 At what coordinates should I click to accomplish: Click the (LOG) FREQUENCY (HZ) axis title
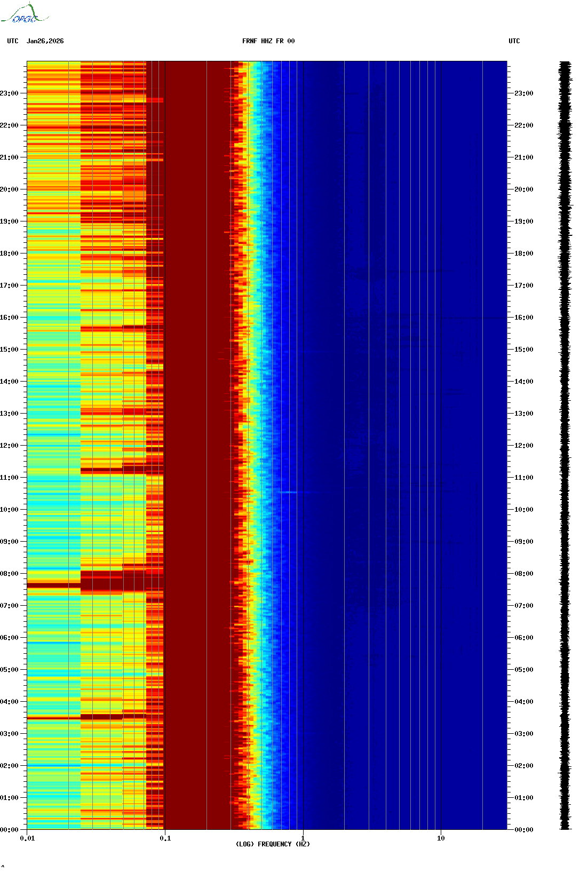pos(273,844)
